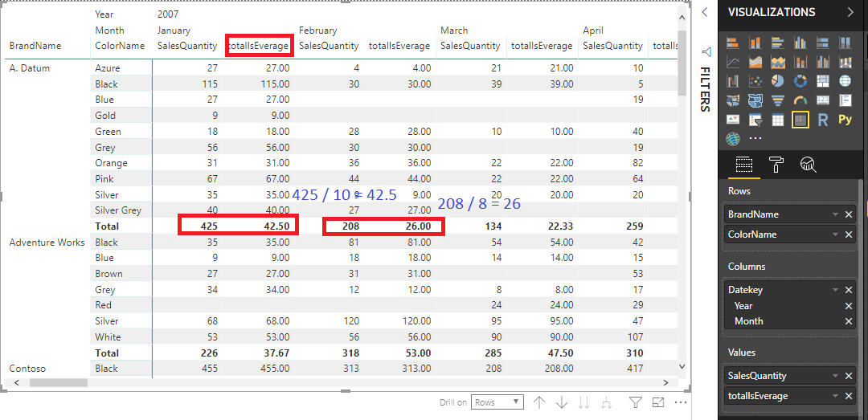Open ColorName field dropdown arrow
The width and height of the screenshot is (868, 420).
[835, 234]
